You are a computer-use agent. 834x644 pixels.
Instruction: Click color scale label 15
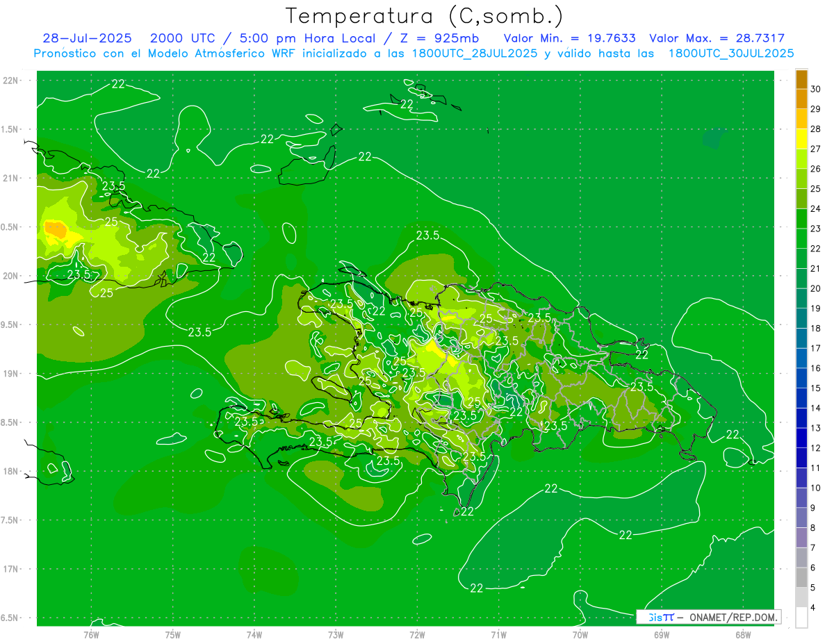coord(816,388)
